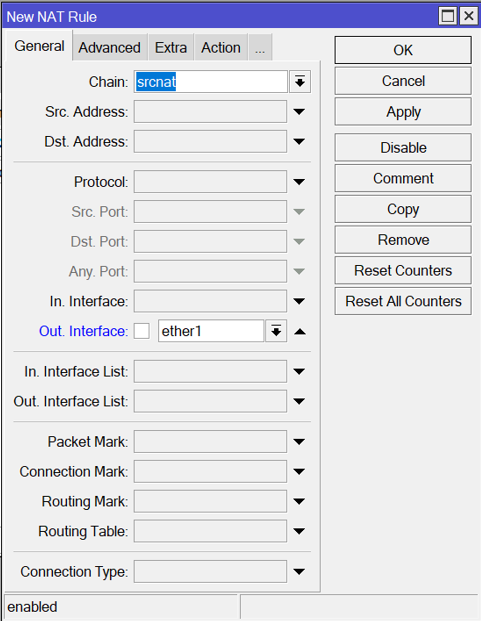Expand the Packet Mark field arrow
Viewport: 481px width, 621px height.
pyautogui.click(x=299, y=442)
